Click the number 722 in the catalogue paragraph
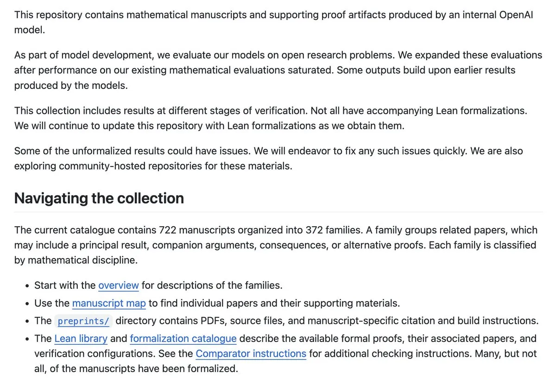Viewport: 556px width, 392px height. [x=169, y=230]
